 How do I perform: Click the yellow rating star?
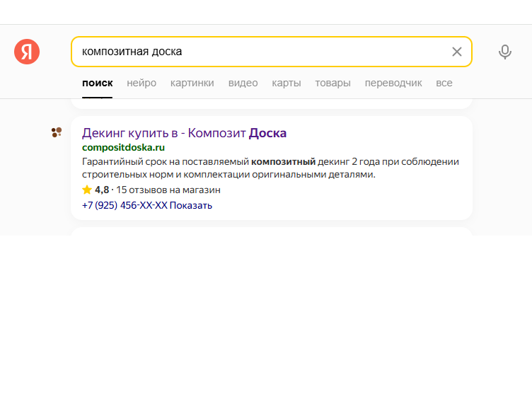tap(87, 190)
